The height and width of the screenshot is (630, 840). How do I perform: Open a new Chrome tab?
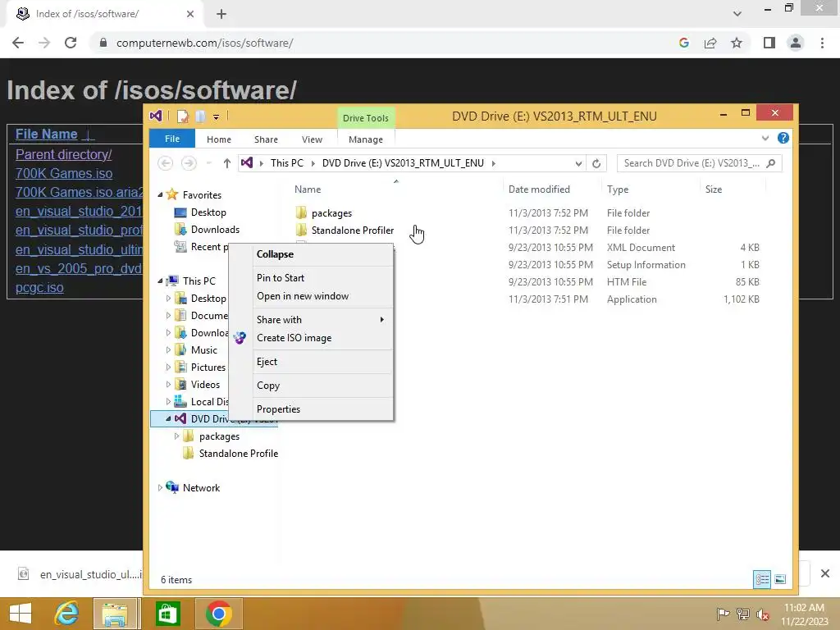(221, 14)
